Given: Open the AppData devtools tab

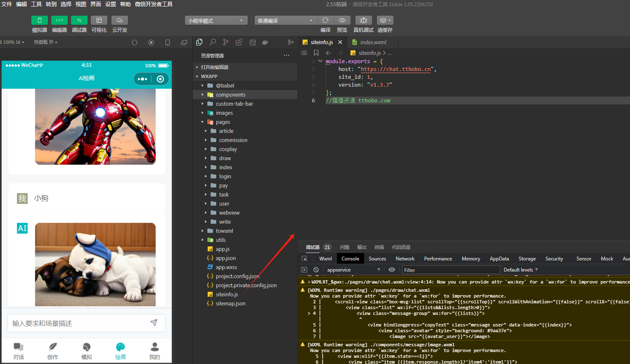Looking at the screenshot, I should 499,259.
